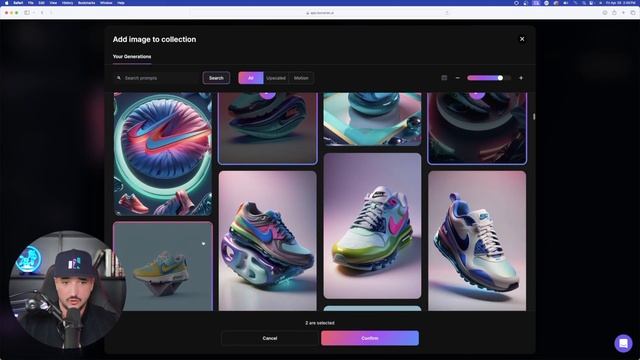Click the menu bar date and time

click(620, 3)
